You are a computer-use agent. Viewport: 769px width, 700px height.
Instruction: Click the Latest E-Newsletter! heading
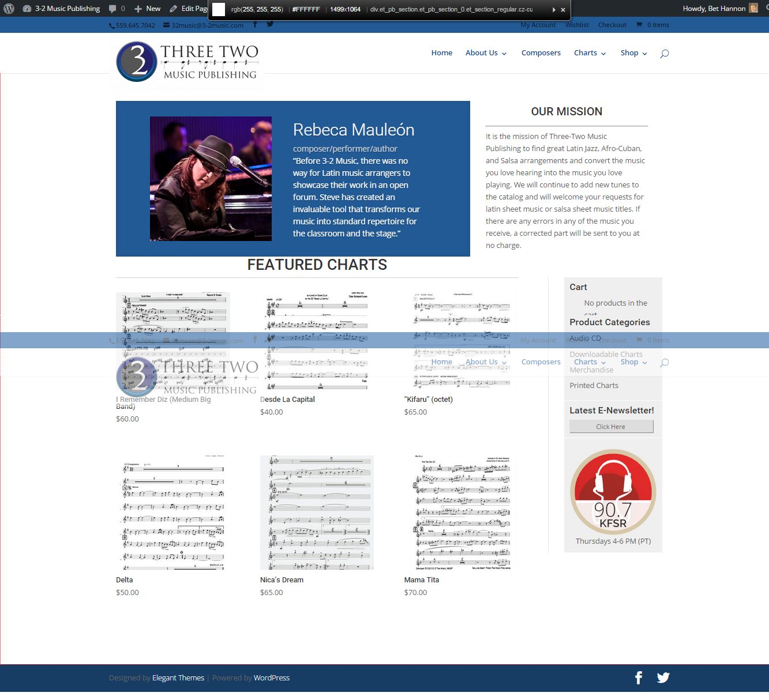[612, 411]
